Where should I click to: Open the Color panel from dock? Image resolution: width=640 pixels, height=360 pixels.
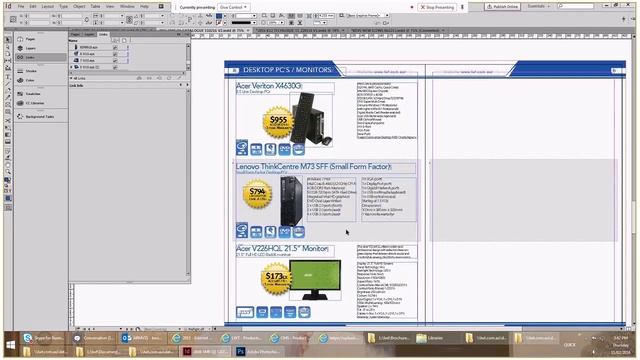coord(41,80)
